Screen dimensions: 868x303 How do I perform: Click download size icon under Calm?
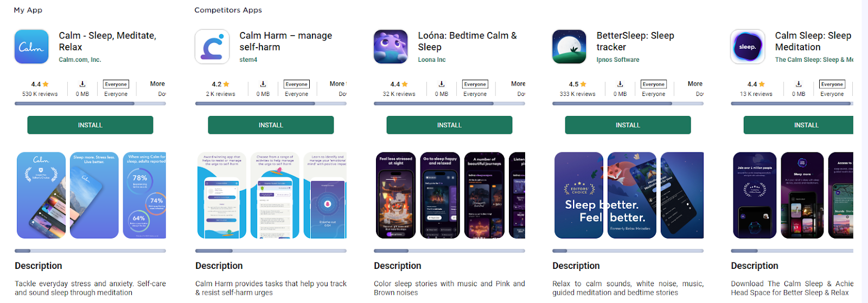(82, 84)
